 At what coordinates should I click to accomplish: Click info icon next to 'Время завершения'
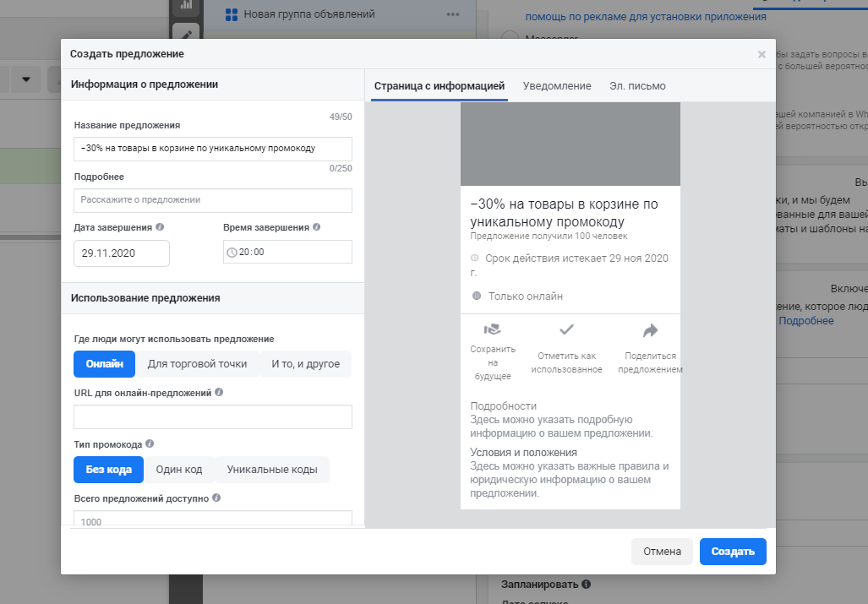[317, 227]
